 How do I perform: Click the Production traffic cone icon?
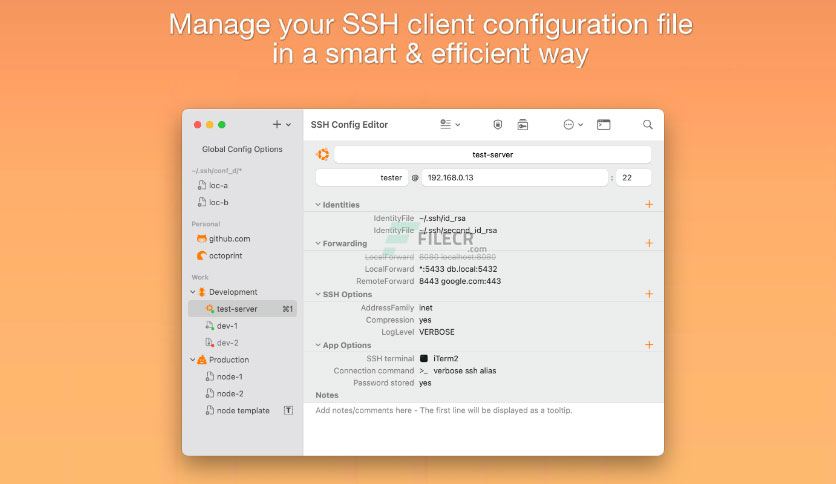coord(202,360)
